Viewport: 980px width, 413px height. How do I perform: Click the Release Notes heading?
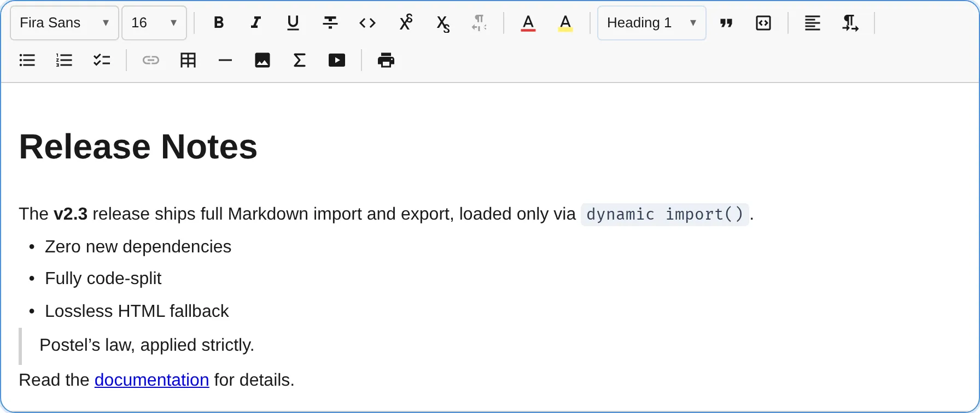point(138,146)
